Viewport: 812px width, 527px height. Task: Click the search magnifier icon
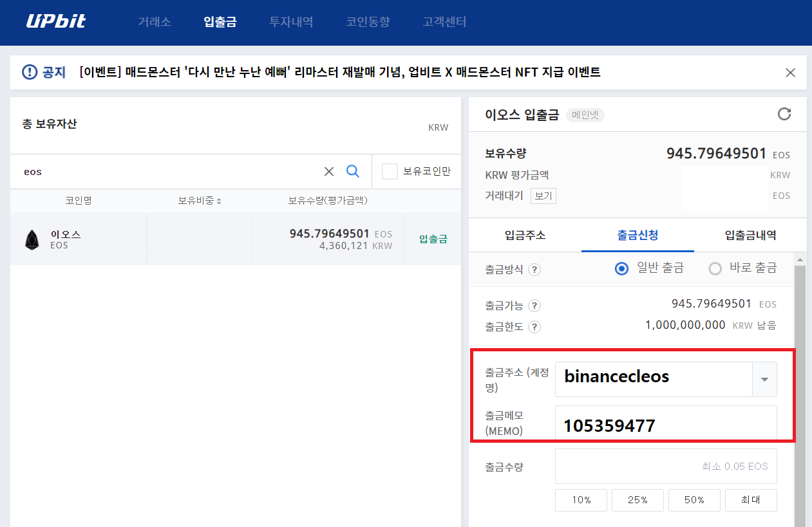353,171
